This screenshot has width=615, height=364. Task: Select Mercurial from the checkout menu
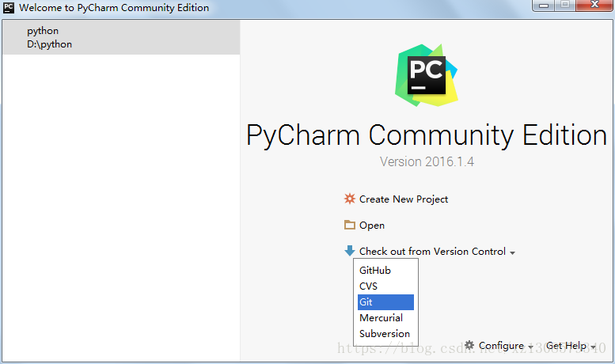(x=386, y=318)
